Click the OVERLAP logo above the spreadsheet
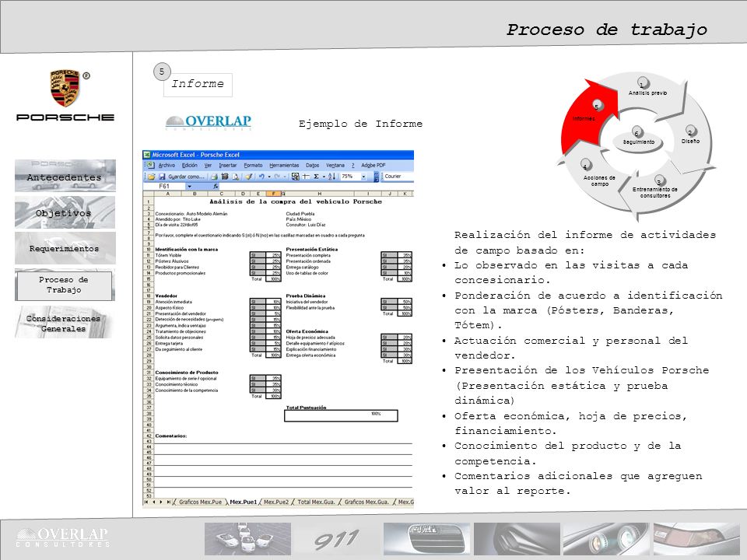Screen dimensions: 747x560 tap(209, 122)
